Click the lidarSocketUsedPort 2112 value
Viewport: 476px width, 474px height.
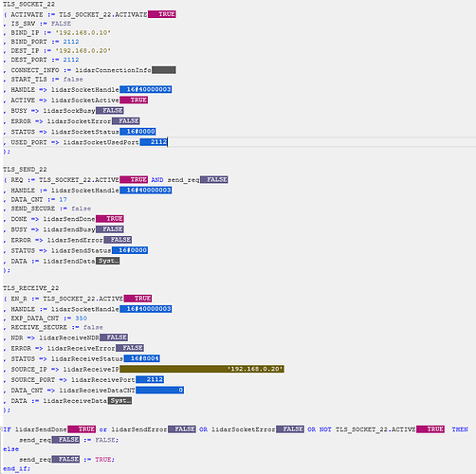pyautogui.click(x=154, y=142)
